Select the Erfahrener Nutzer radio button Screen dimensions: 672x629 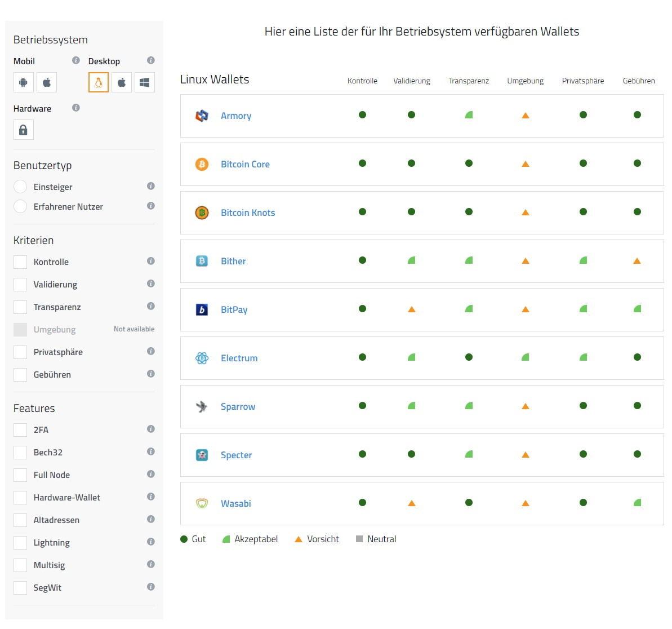pyautogui.click(x=20, y=207)
